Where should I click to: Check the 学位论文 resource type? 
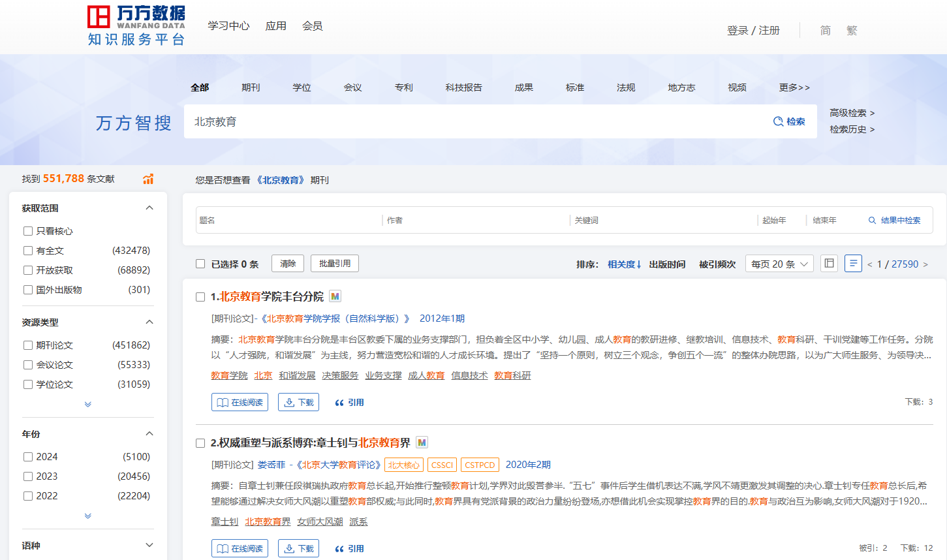[x=28, y=384]
